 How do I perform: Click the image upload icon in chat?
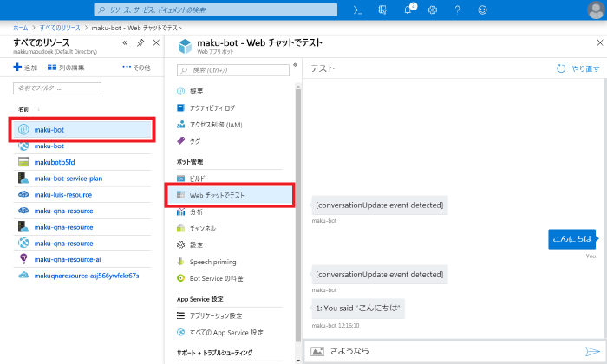pyautogui.click(x=317, y=351)
